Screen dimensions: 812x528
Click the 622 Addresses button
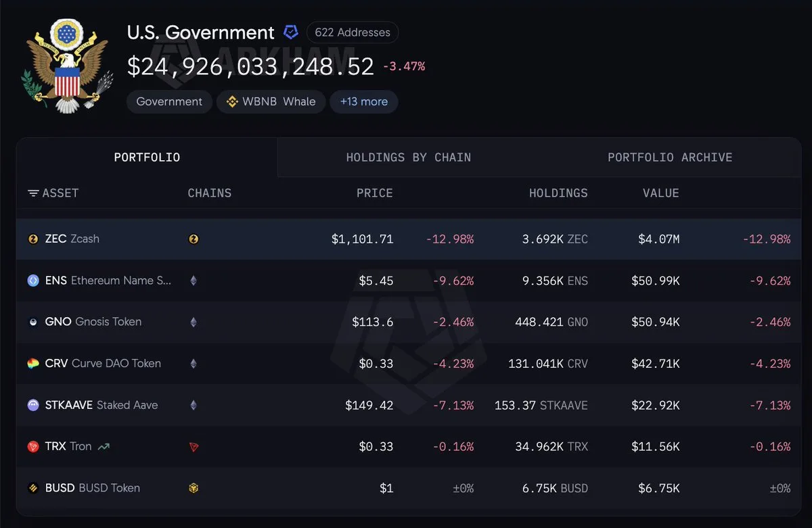tap(353, 32)
